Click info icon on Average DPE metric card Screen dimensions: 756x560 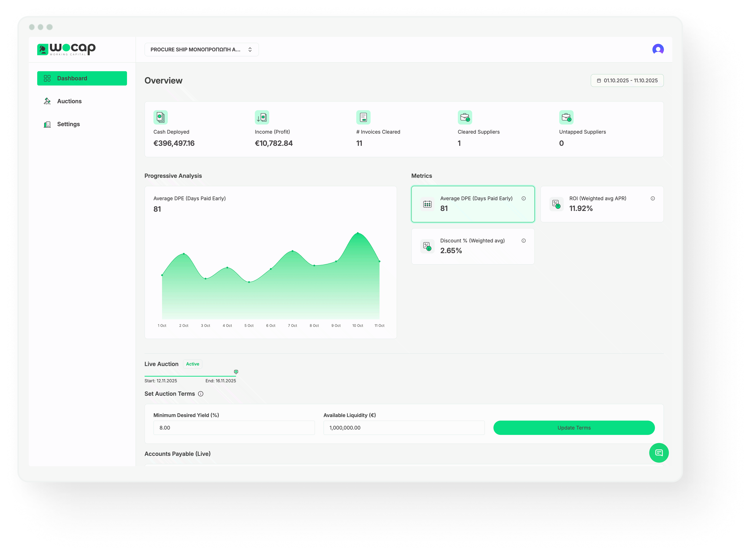523,198
